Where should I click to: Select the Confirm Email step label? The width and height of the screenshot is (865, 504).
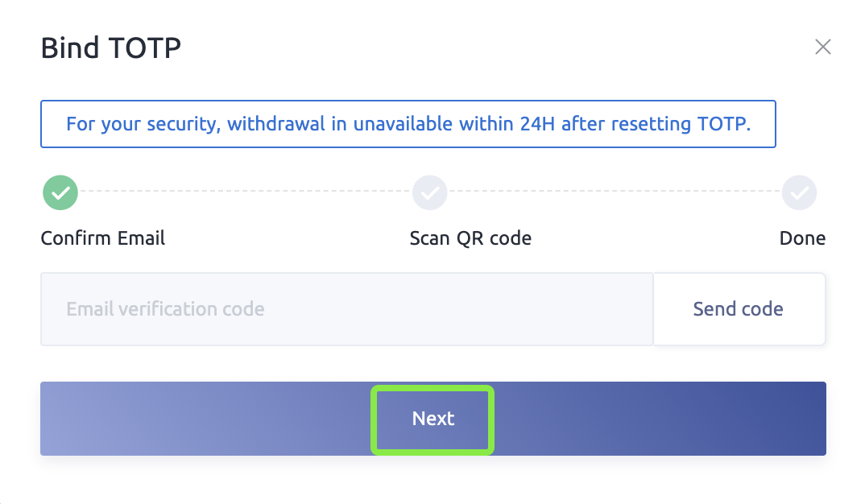coord(102,238)
